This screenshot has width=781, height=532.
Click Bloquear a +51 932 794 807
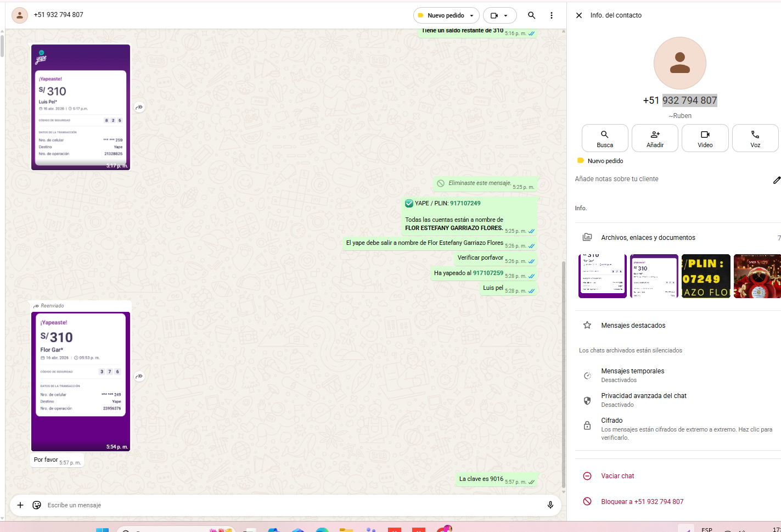coord(642,502)
